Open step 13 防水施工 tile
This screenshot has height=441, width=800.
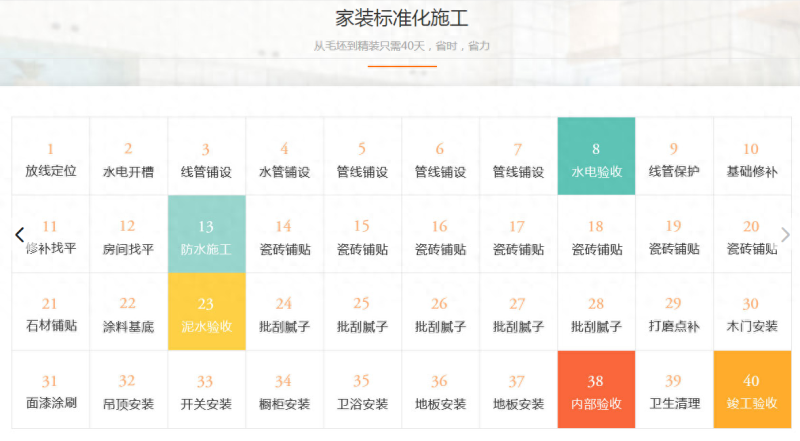[x=206, y=235]
